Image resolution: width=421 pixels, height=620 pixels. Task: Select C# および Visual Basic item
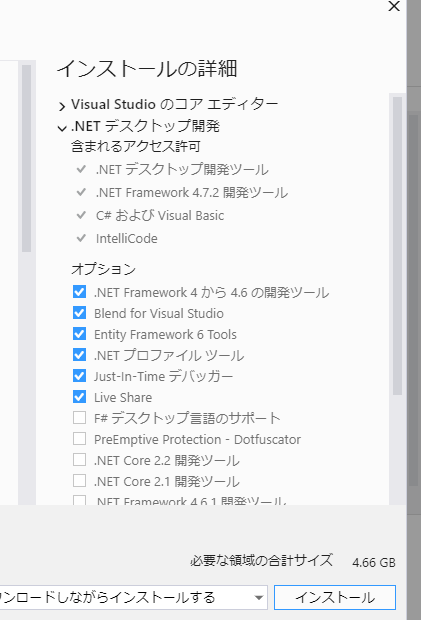(x=160, y=215)
